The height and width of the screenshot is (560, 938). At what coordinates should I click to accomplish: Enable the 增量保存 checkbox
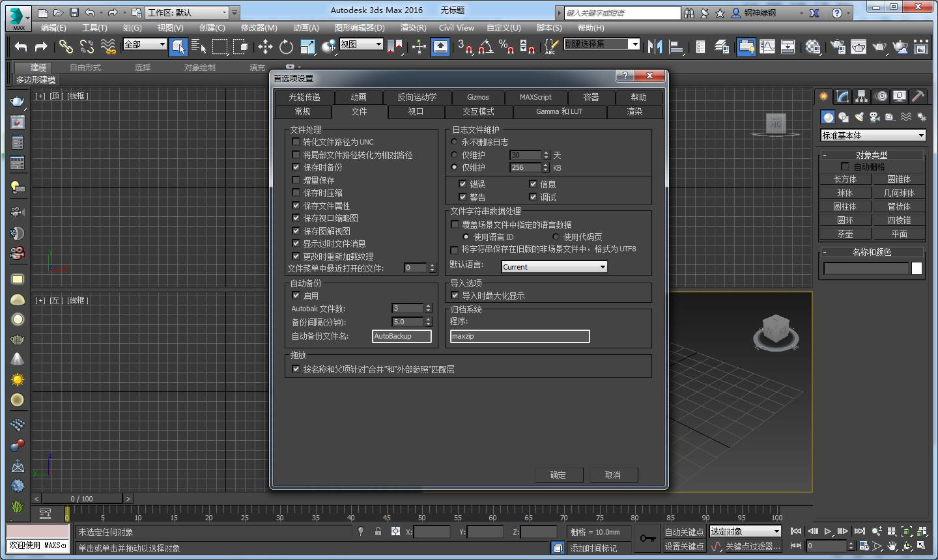[x=296, y=180]
